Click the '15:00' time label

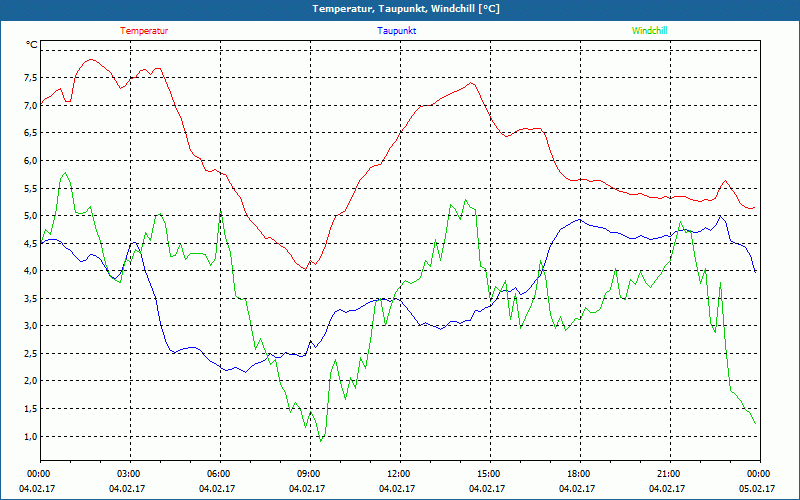click(x=490, y=474)
